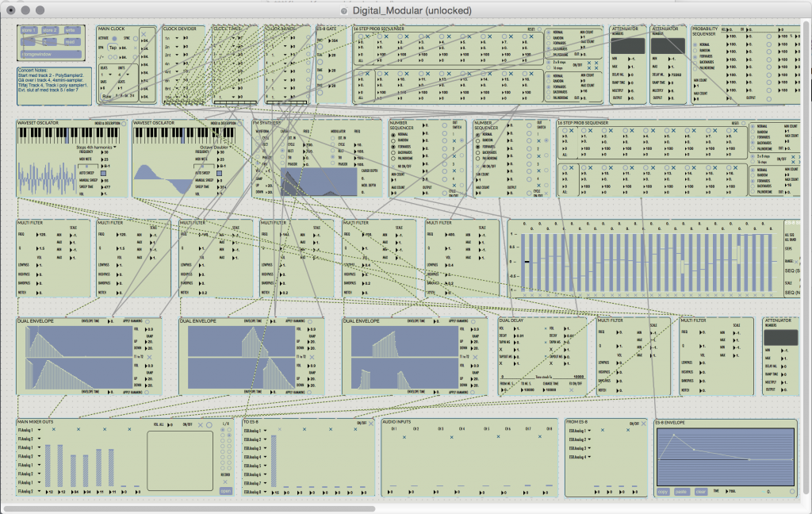Toggle RECORD in the Main Mixer Outs module

(225, 482)
